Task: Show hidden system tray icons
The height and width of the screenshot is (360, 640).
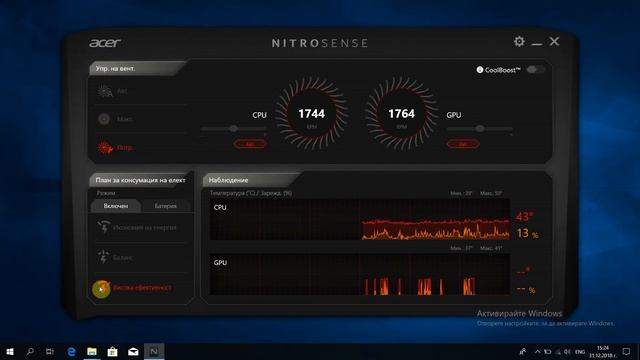Action: coord(538,351)
